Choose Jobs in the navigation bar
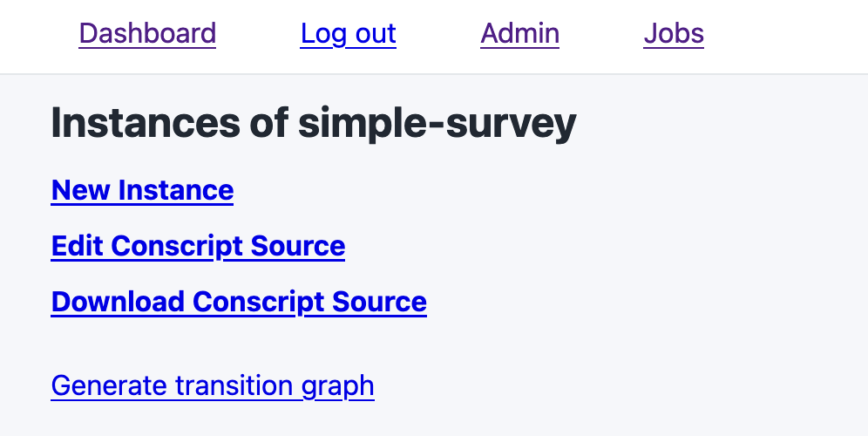Viewport: 868px width, 436px height. pos(674,34)
